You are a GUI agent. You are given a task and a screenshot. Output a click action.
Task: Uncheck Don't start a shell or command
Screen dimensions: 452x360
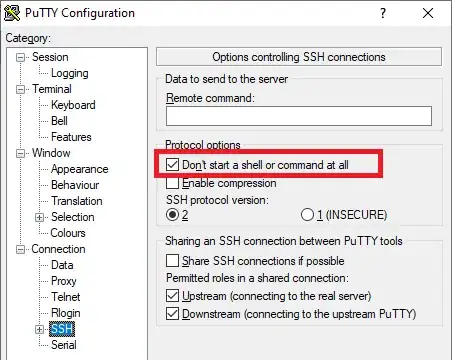coord(172,165)
